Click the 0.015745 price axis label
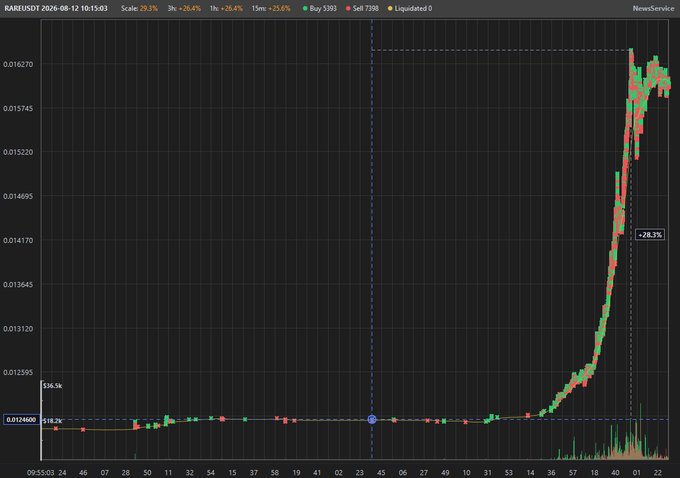 (18, 108)
